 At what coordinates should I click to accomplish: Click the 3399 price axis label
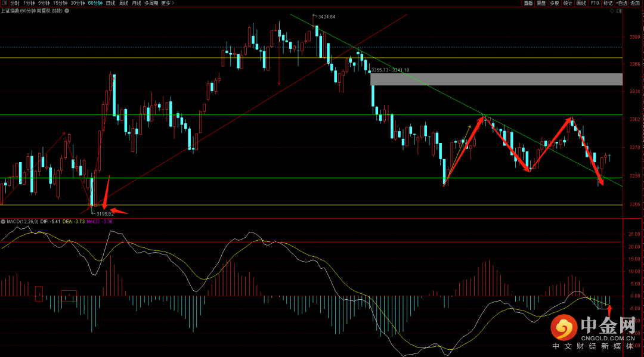(x=634, y=37)
